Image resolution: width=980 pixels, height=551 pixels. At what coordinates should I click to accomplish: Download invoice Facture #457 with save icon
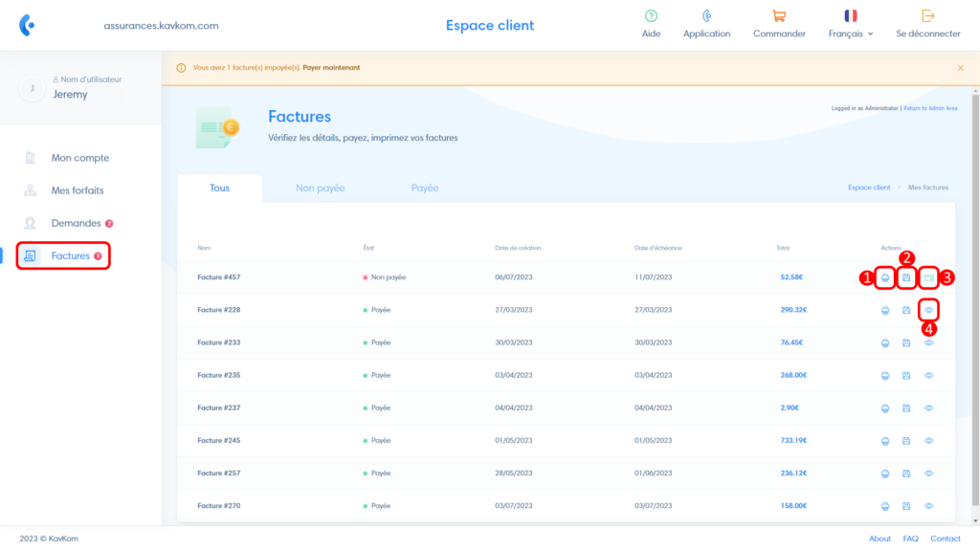pyautogui.click(x=906, y=277)
